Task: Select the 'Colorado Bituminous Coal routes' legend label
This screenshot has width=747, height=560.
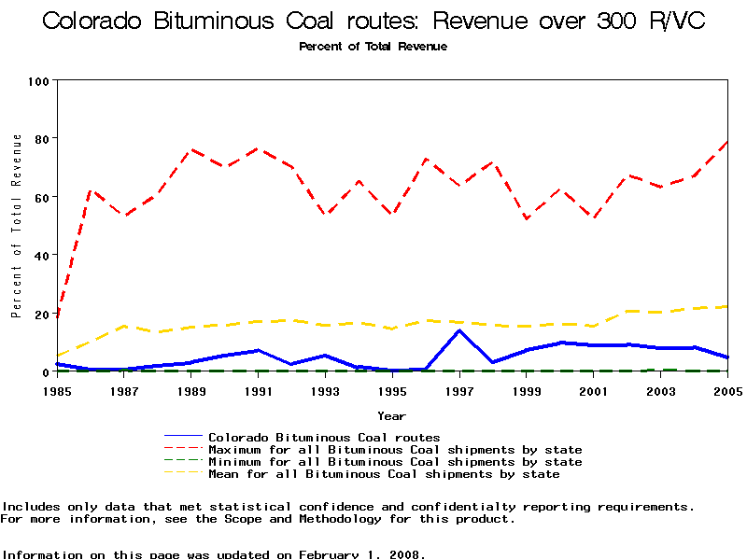Action: (324, 437)
